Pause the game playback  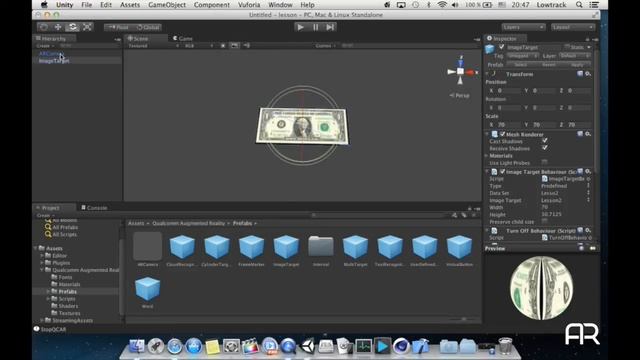316,27
